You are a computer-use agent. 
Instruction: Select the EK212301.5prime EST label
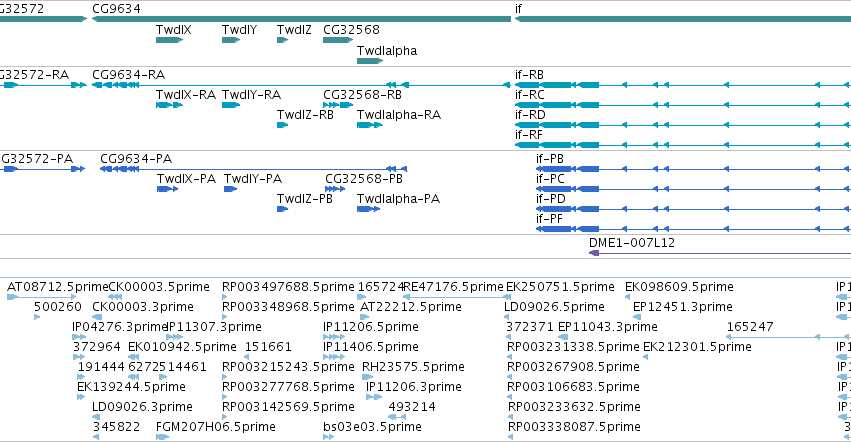click(x=697, y=347)
